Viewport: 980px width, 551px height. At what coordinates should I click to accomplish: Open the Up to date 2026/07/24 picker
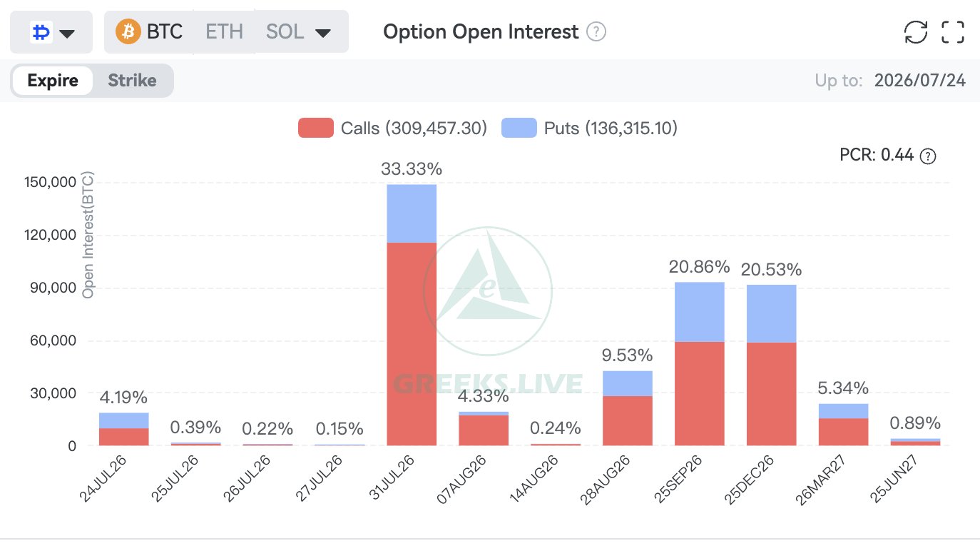[x=920, y=81]
